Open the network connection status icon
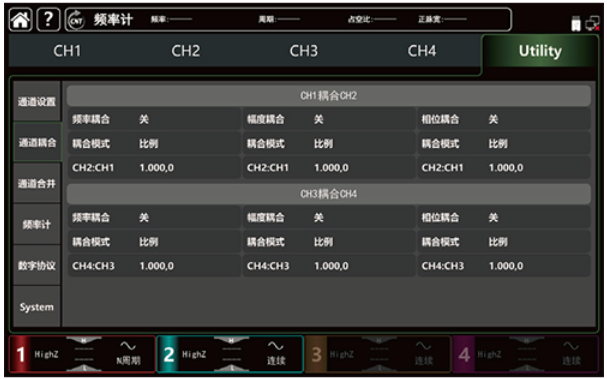 [x=592, y=24]
